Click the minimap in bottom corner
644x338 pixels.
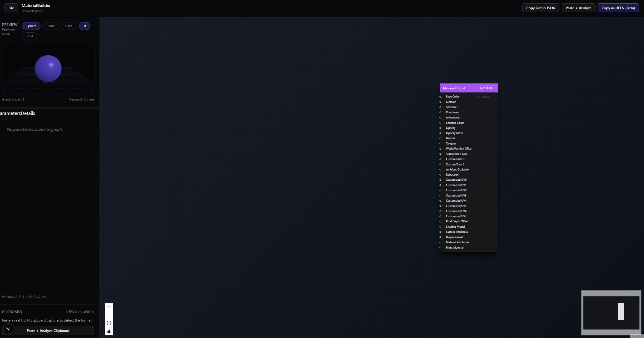[611, 313]
